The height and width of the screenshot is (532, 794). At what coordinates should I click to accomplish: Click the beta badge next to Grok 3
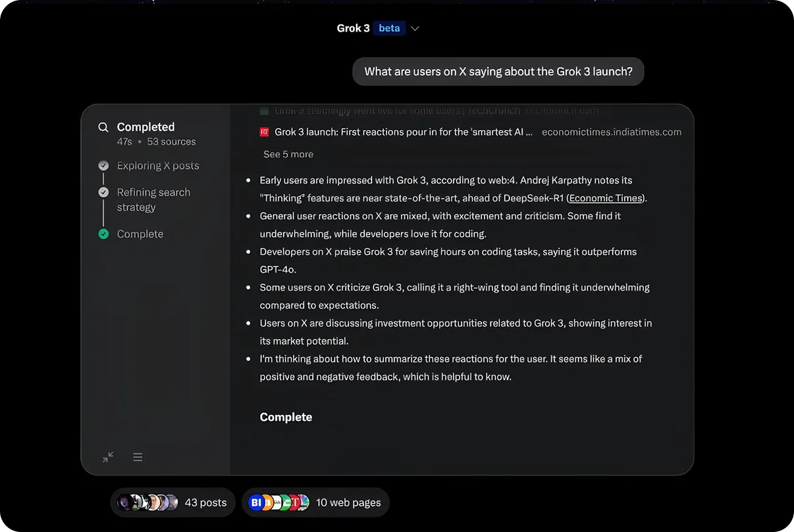pyautogui.click(x=389, y=28)
